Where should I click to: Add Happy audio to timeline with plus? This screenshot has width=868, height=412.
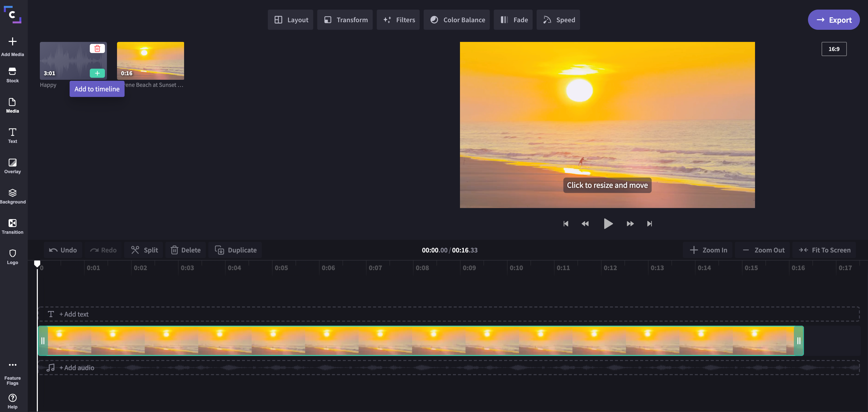click(x=97, y=73)
